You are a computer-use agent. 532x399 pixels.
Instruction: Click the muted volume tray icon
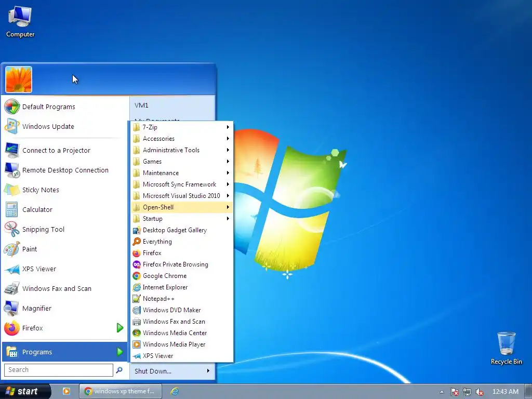tap(480, 392)
